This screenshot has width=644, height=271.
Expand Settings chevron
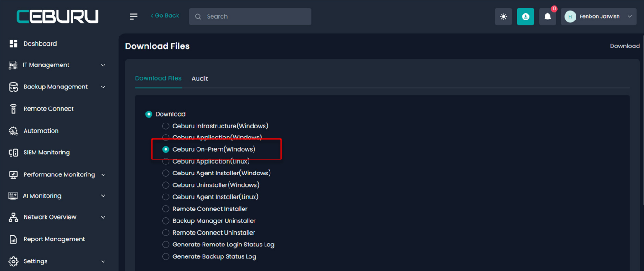click(x=103, y=261)
